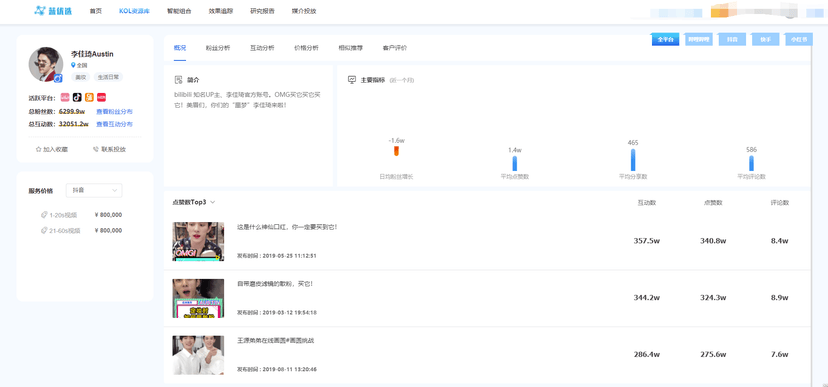828x387 pixels.
Task: Click the 点赞数 column header
Action: [713, 202]
